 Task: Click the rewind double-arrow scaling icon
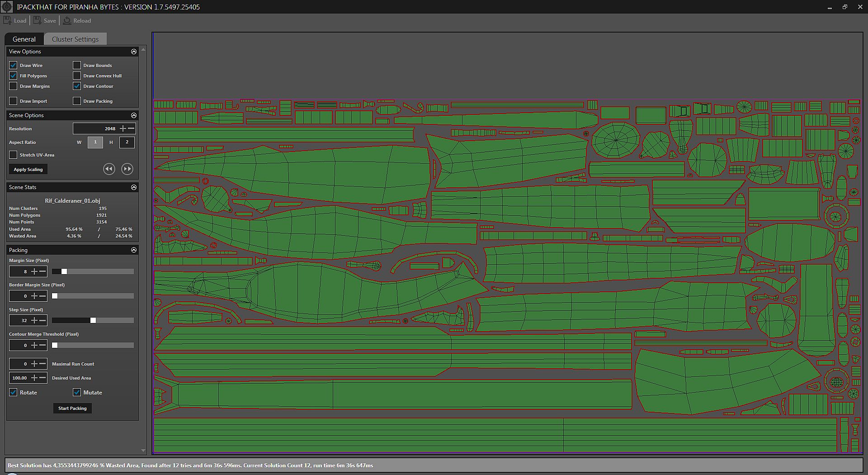109,169
